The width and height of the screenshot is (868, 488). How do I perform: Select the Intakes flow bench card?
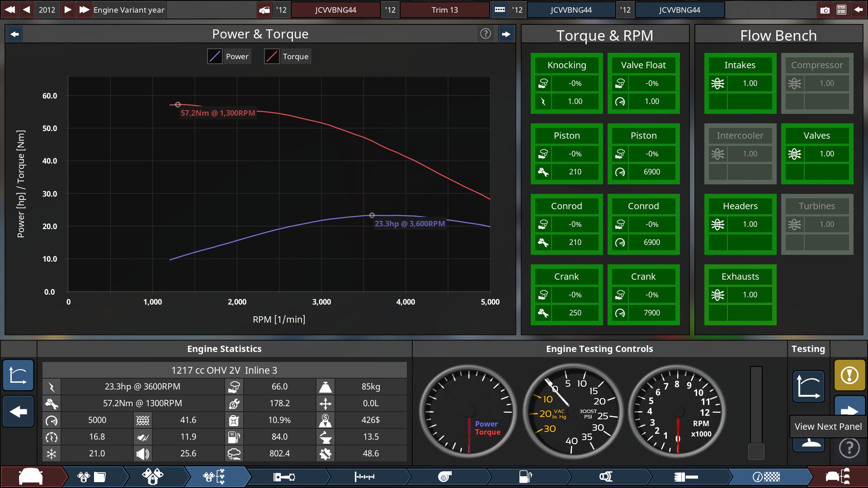[x=740, y=83]
